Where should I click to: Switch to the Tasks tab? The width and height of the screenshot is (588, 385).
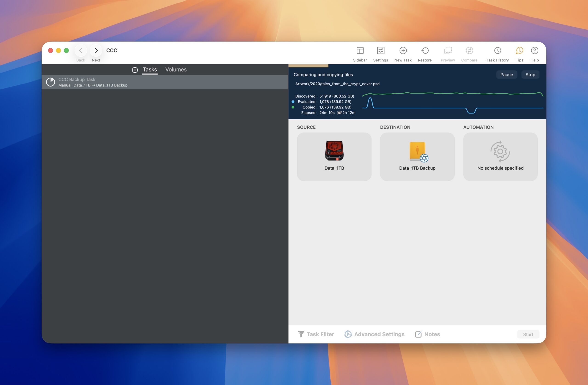(x=150, y=70)
